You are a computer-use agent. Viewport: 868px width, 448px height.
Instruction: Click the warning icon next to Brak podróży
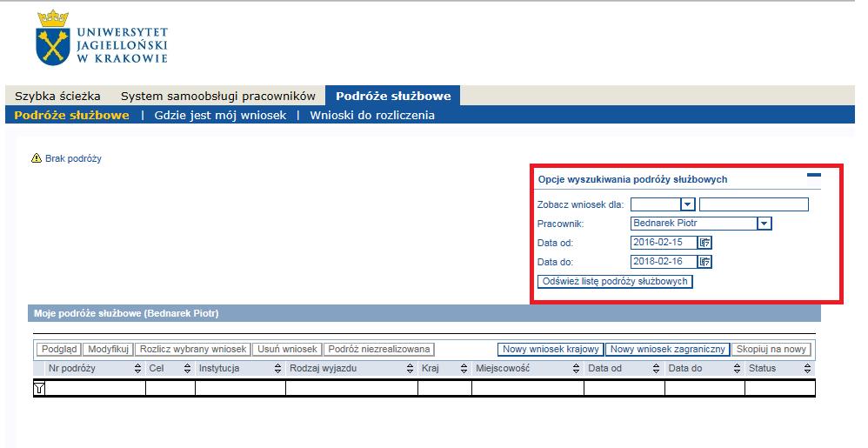tap(37, 158)
